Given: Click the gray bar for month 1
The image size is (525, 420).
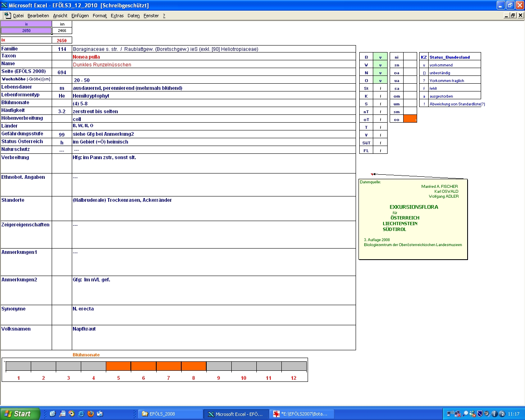Looking at the screenshot, I should (18, 366).
